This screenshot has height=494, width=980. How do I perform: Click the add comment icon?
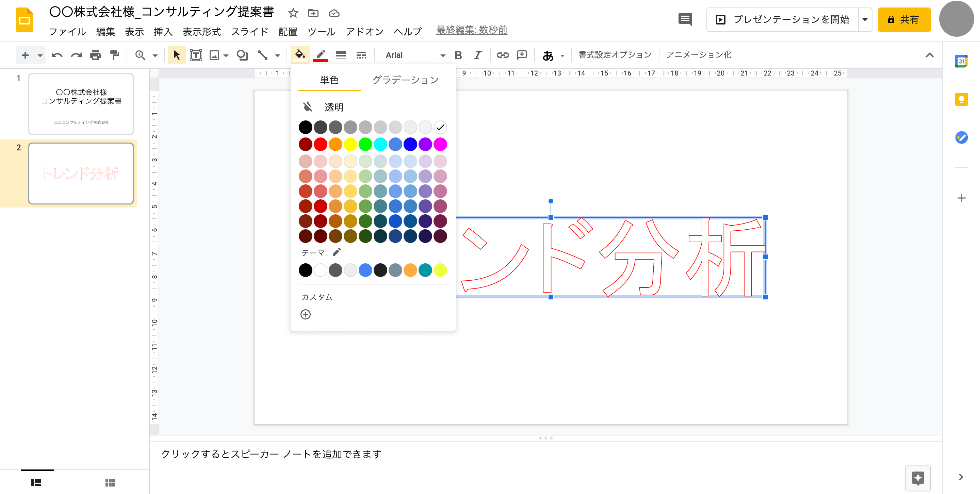tap(522, 55)
